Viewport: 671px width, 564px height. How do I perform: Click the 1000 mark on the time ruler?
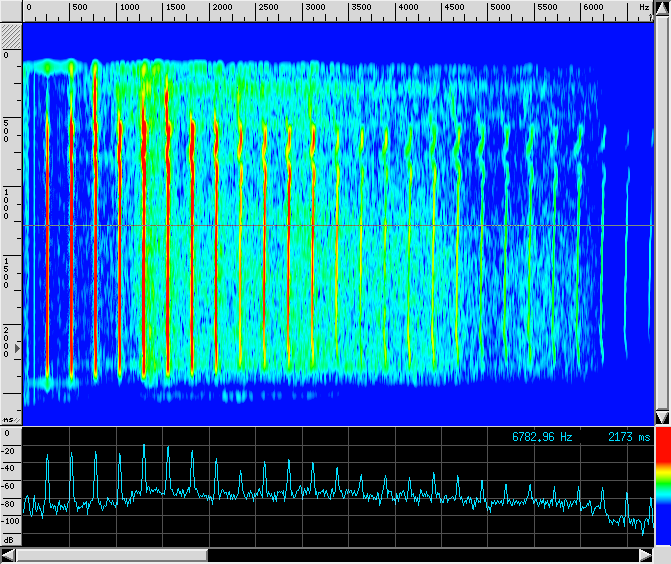tap(7, 205)
